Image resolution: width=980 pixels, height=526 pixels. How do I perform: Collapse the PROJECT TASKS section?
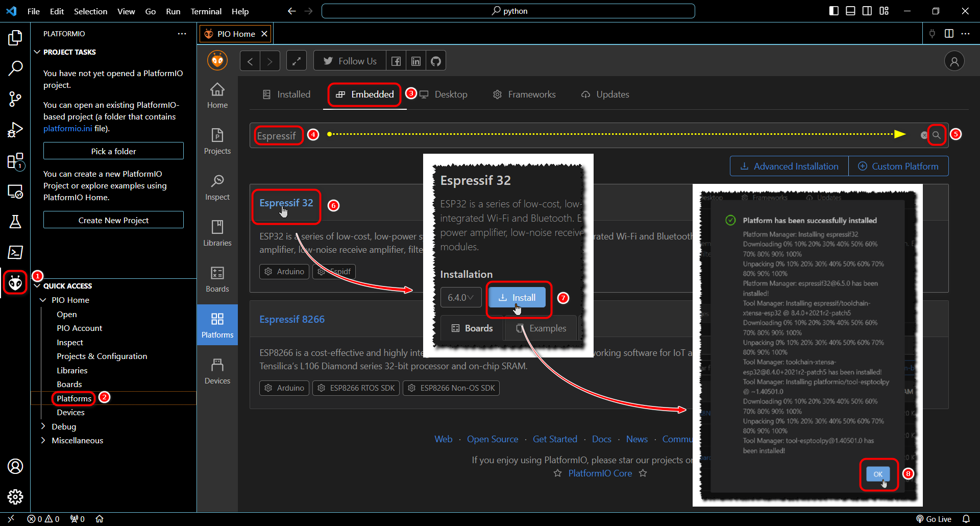click(x=37, y=52)
